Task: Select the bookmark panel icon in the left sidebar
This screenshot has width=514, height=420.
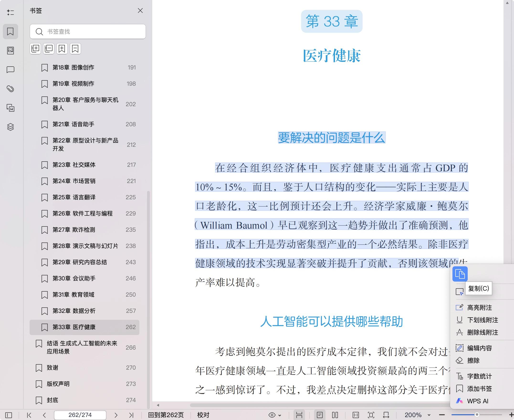Action: pos(10,31)
